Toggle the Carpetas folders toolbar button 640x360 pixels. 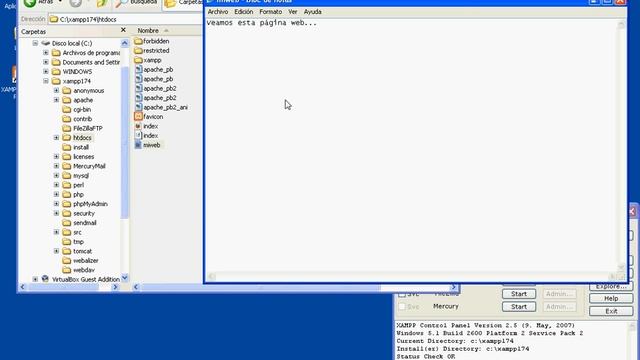(x=183, y=3)
